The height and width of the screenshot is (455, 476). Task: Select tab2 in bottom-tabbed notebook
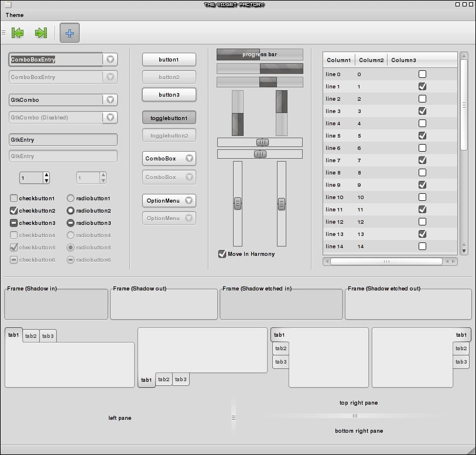pos(164,379)
